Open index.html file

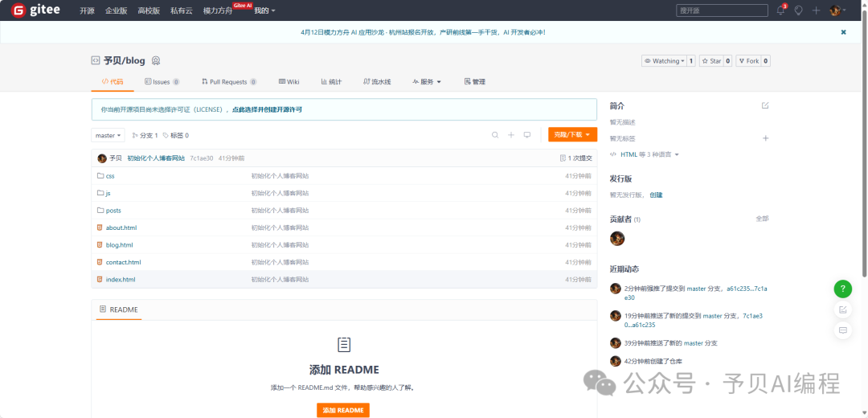(120, 280)
